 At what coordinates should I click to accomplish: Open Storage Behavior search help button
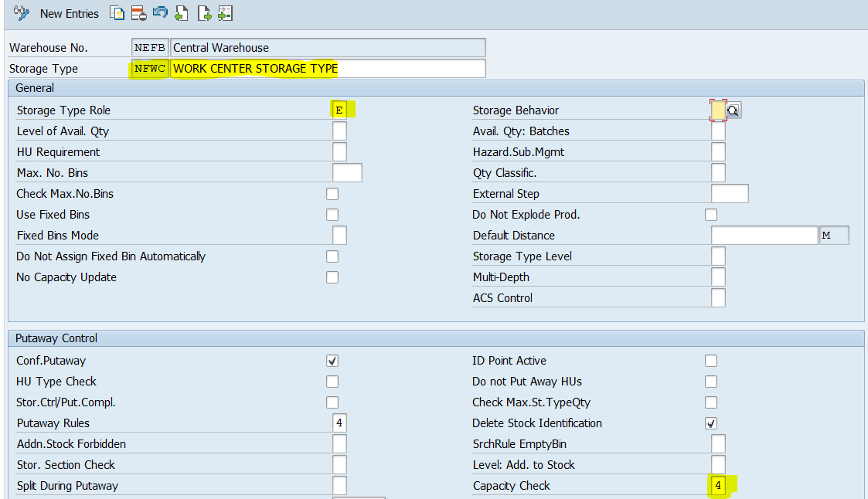(x=734, y=110)
